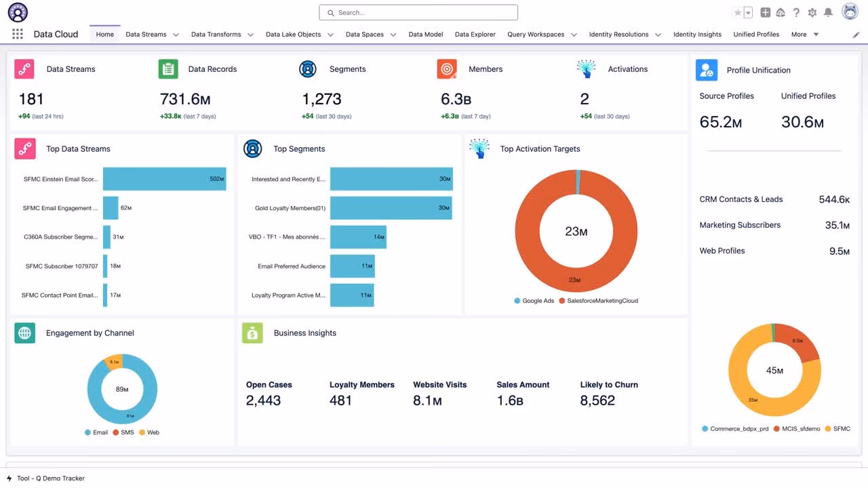Toggle Commerce_bdpx_prd legend swatch
The height and width of the screenshot is (488, 868).
point(705,429)
